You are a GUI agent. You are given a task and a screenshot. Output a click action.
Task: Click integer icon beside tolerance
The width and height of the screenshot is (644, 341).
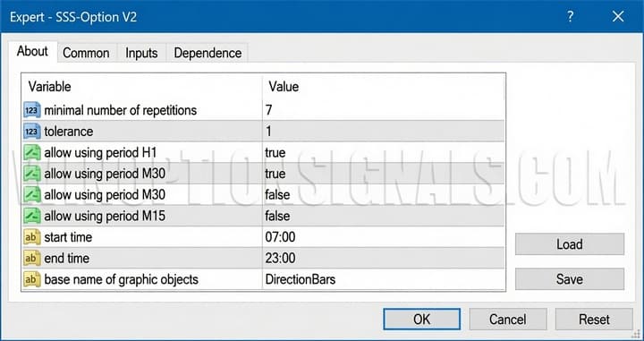pos(32,132)
